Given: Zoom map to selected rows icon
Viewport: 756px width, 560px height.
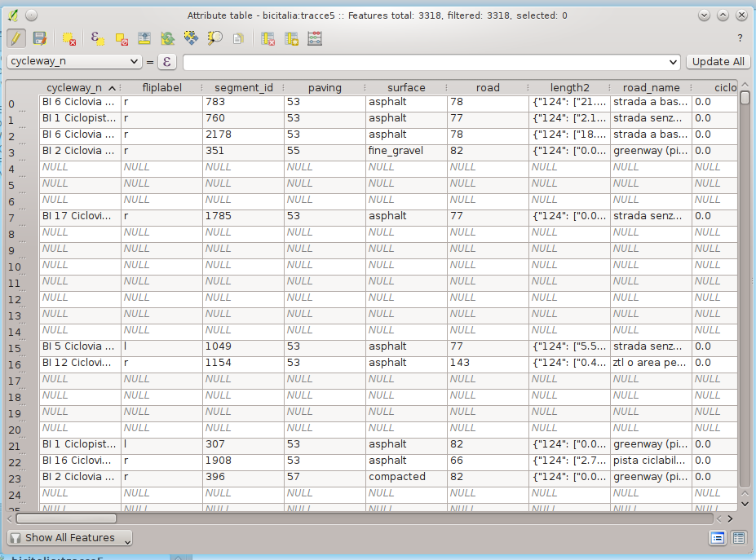Looking at the screenshot, I should click(214, 38).
